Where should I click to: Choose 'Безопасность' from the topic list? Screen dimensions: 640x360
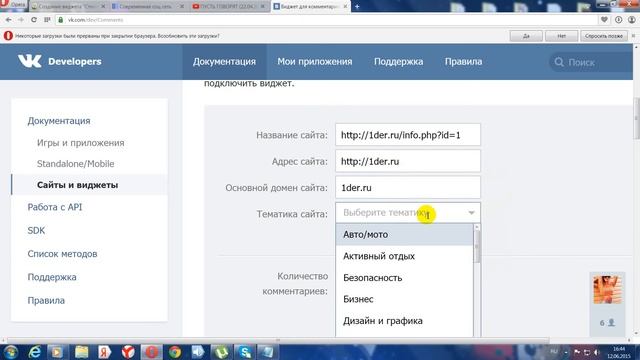404,278
